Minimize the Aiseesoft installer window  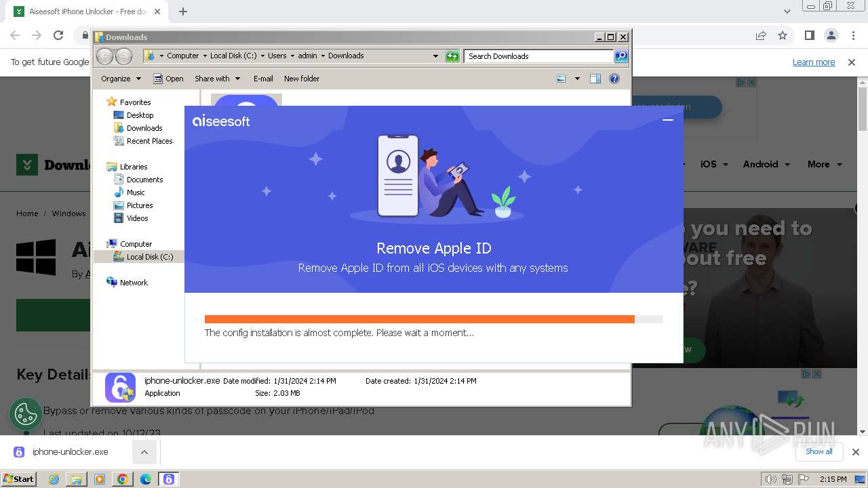(667, 120)
